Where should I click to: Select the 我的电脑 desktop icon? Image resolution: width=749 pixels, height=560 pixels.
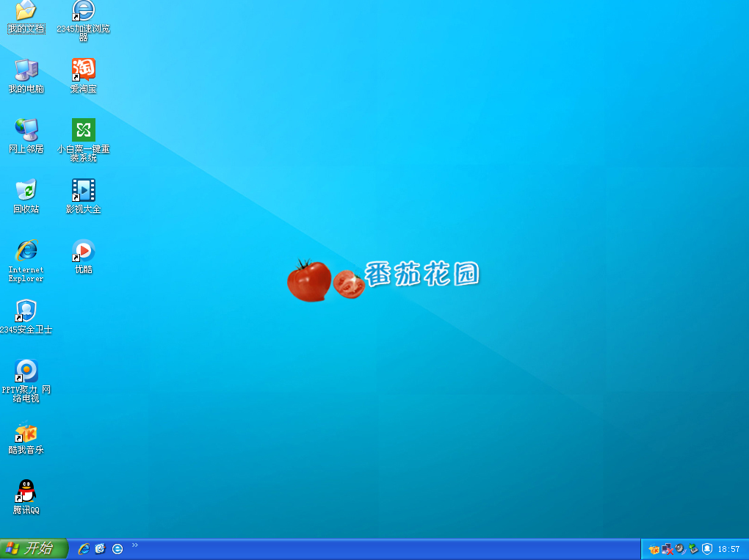click(x=26, y=76)
